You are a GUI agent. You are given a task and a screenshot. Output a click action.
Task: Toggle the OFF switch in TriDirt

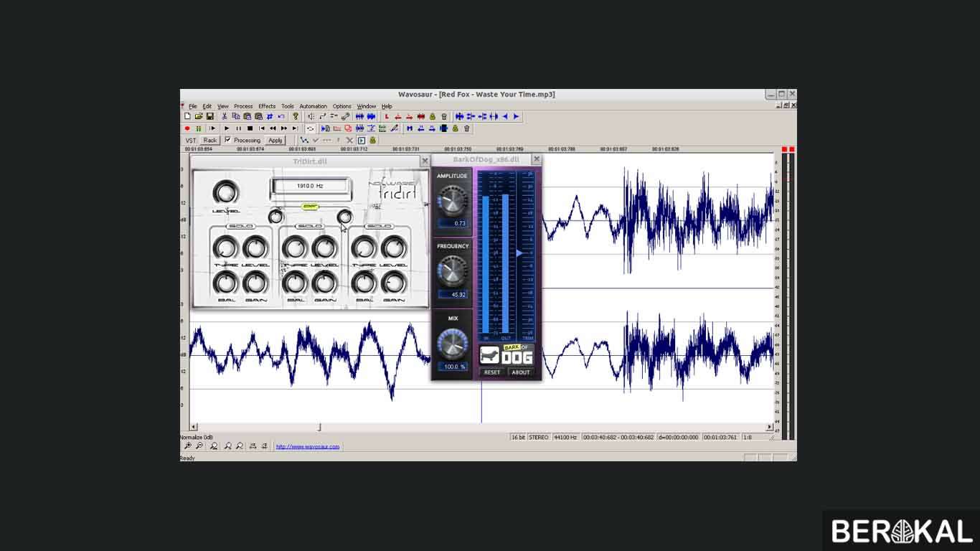311,207
